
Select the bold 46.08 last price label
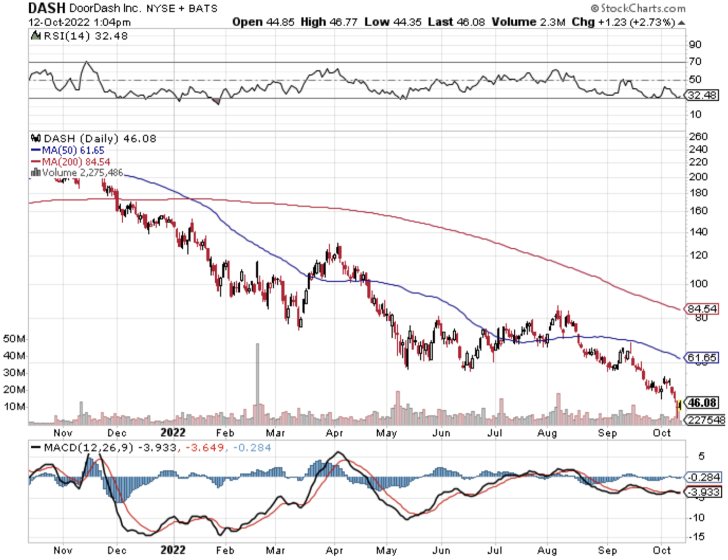click(x=702, y=403)
